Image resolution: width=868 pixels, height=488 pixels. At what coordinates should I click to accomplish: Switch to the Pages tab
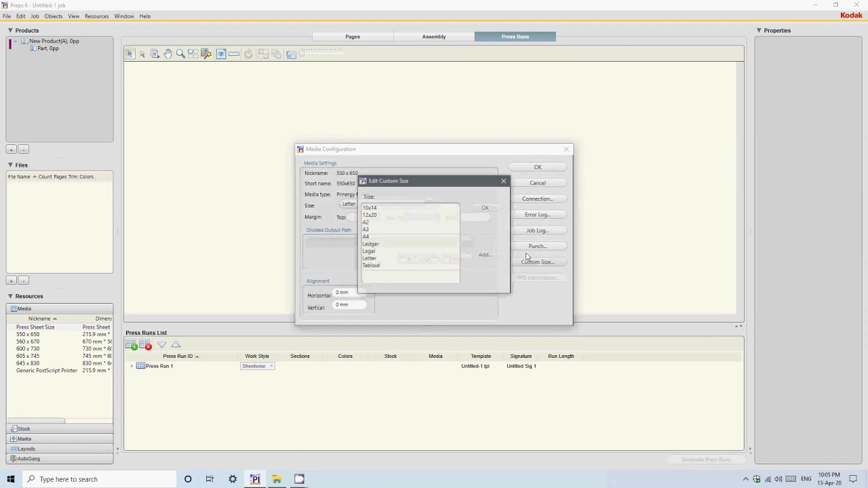353,37
